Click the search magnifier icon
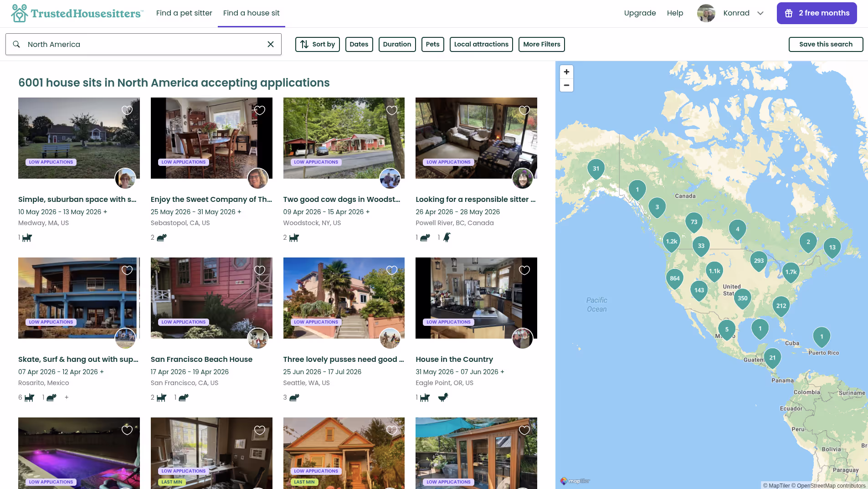Screen dimensions: 868x489 click(16, 44)
